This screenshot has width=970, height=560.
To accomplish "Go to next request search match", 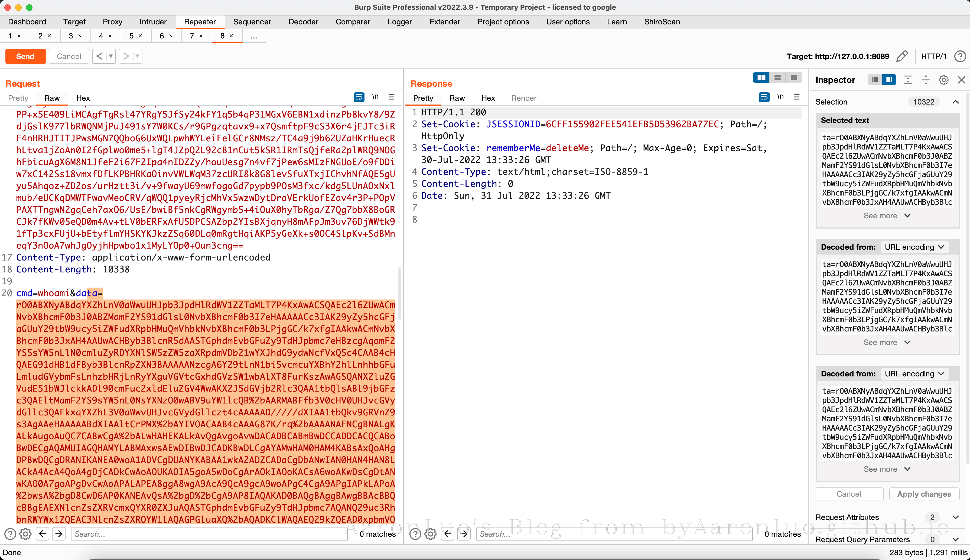I will coord(59,533).
